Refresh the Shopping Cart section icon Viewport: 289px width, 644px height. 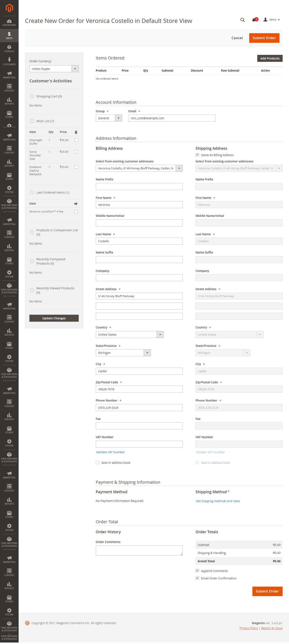click(x=32, y=96)
